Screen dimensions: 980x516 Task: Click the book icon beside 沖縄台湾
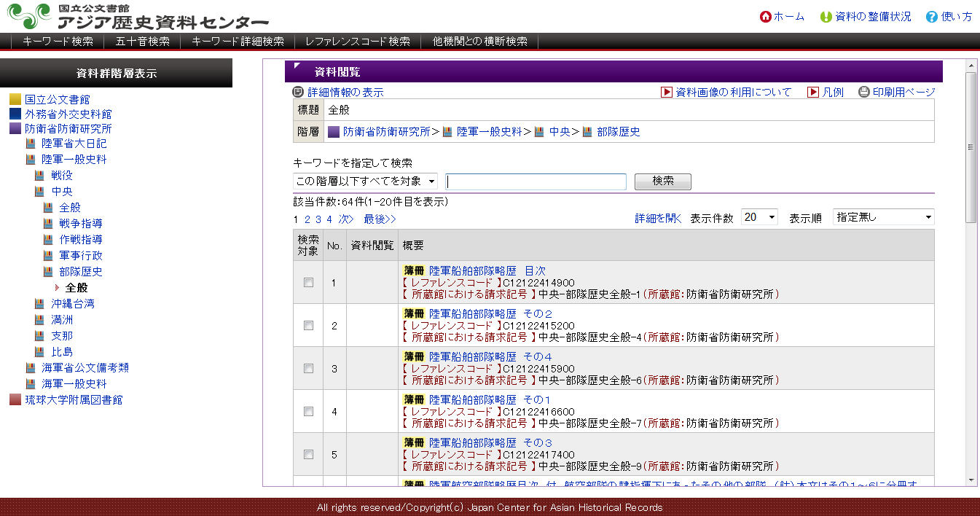coord(39,303)
